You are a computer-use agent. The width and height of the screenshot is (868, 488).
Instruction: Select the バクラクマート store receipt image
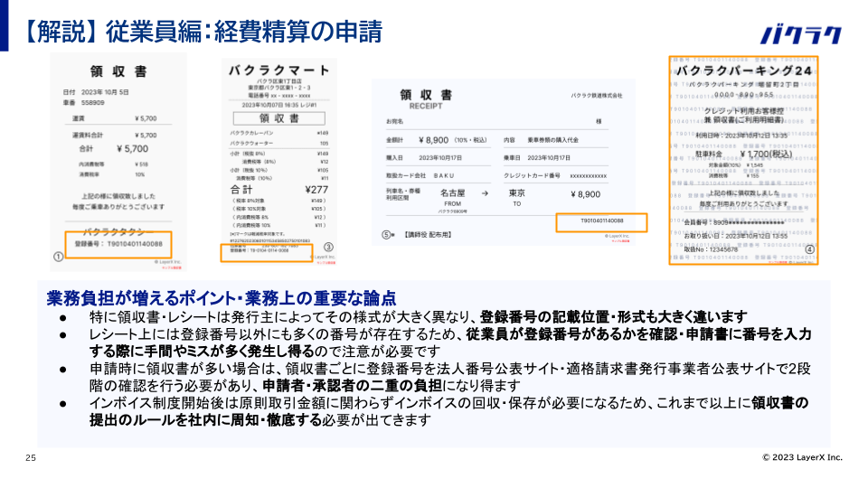(279, 162)
